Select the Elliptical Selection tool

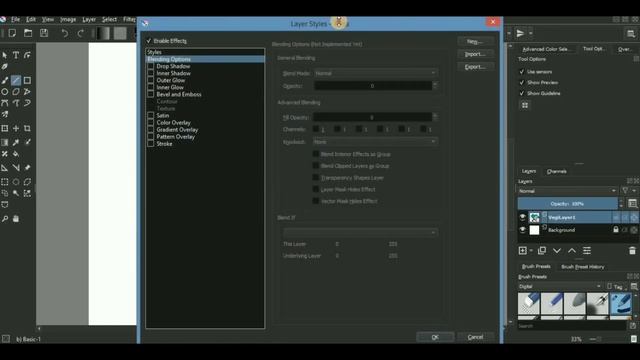pos(16,182)
